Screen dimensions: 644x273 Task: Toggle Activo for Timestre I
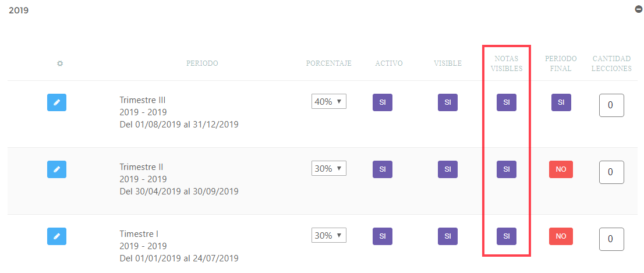[383, 236]
